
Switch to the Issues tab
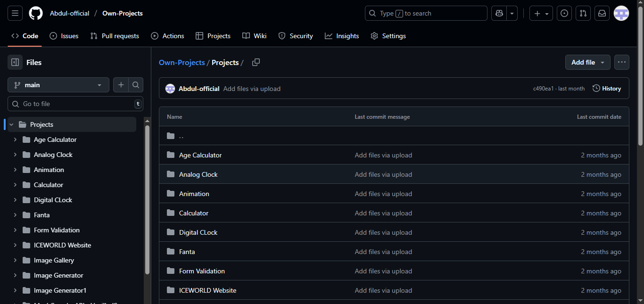click(x=64, y=36)
